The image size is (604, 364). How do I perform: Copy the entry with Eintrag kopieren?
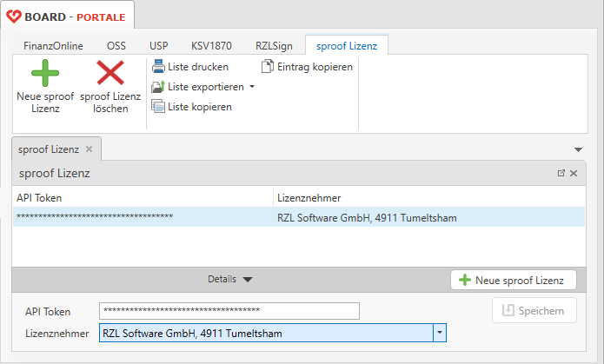click(x=307, y=67)
